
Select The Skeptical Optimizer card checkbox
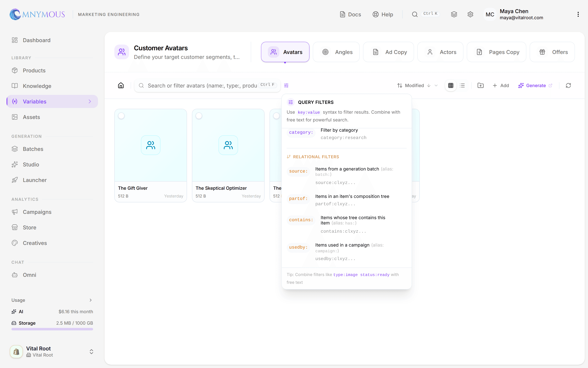[x=199, y=116]
